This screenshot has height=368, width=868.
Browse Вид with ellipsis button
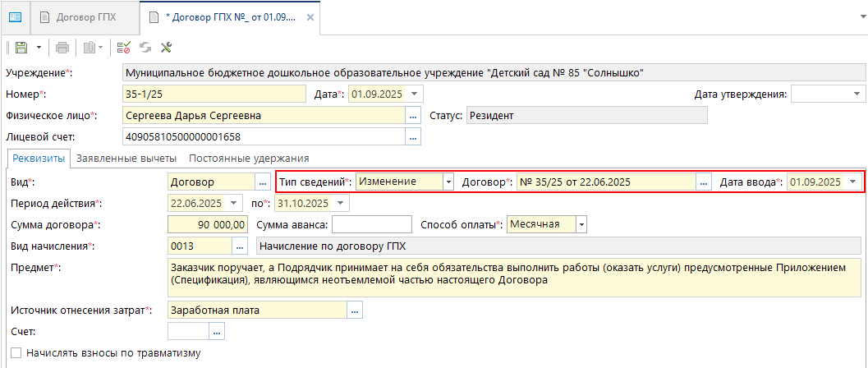(261, 181)
